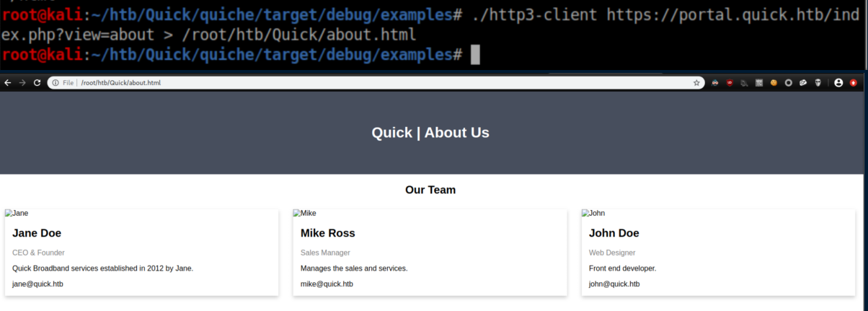Click the browser forward arrow
The height and width of the screenshot is (311, 868).
coord(22,83)
